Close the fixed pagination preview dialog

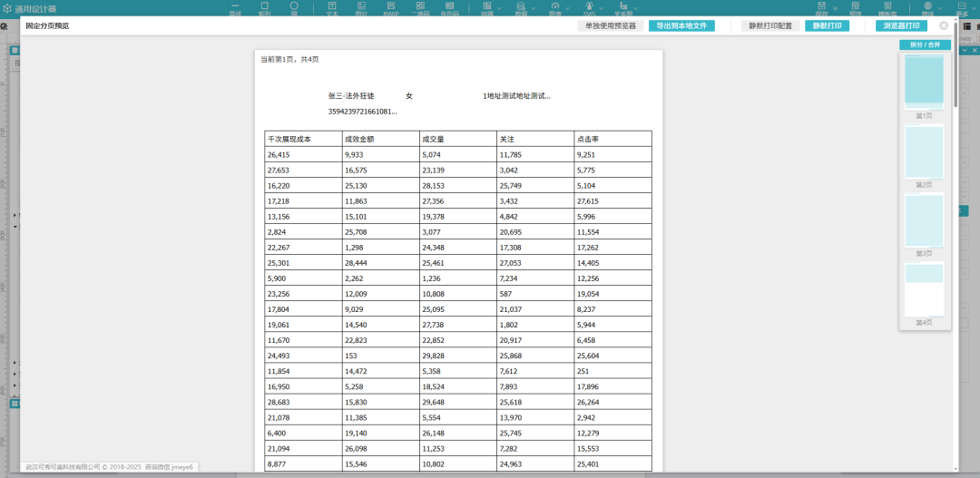point(944,26)
